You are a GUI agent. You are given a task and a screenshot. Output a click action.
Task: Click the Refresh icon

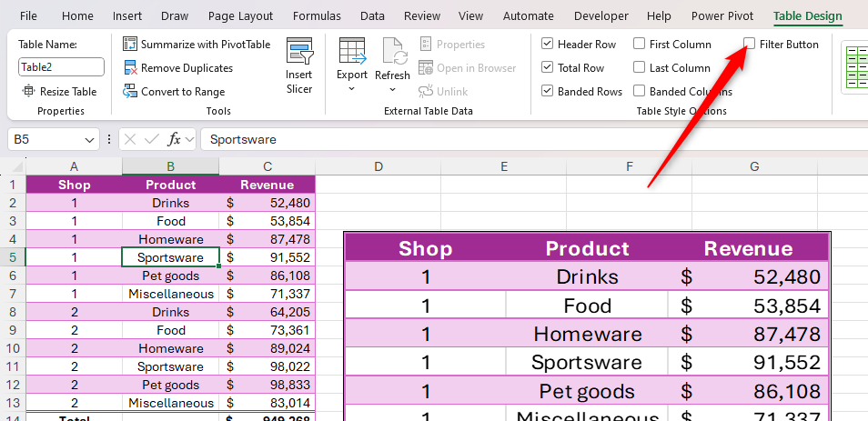pyautogui.click(x=395, y=52)
